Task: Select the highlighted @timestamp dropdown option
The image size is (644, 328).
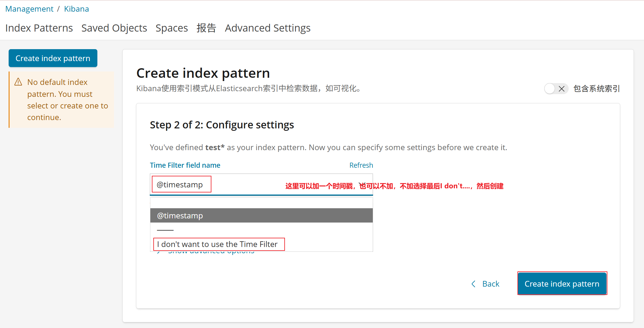Action: coord(261,216)
